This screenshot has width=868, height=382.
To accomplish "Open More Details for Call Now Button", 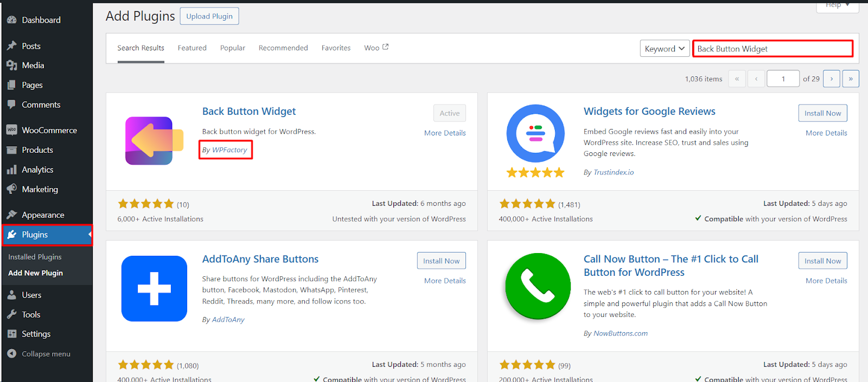I will [x=826, y=281].
